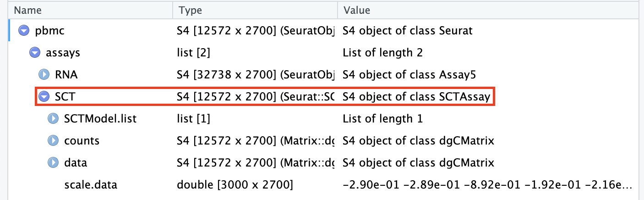The image size is (644, 200).
Task: Select the scale.data row
Action: point(91,185)
